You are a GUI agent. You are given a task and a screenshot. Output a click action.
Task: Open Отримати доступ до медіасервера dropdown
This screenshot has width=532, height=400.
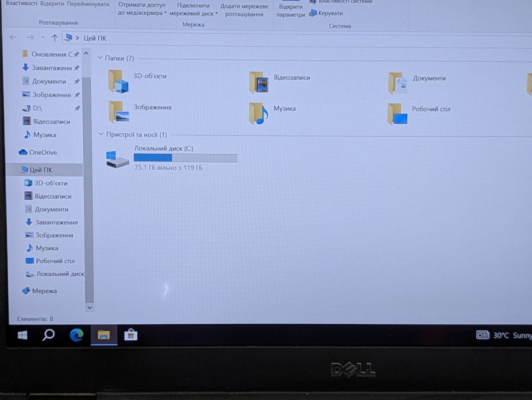click(x=142, y=9)
